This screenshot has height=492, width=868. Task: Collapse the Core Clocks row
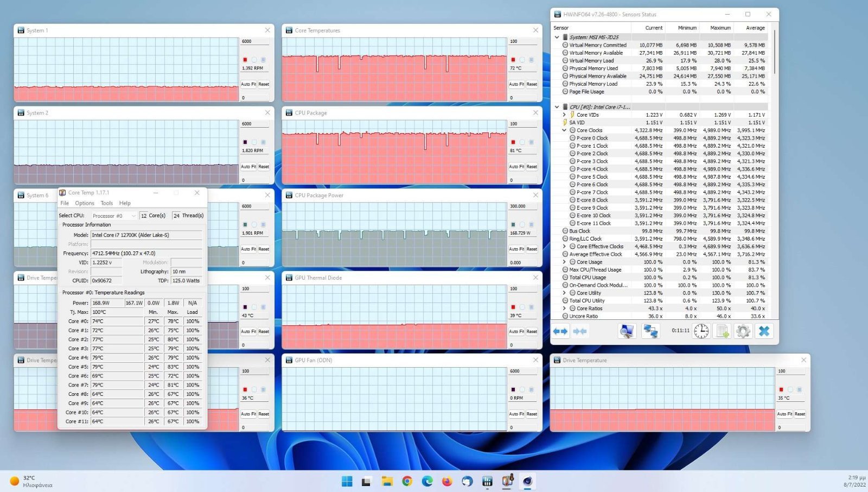click(564, 130)
